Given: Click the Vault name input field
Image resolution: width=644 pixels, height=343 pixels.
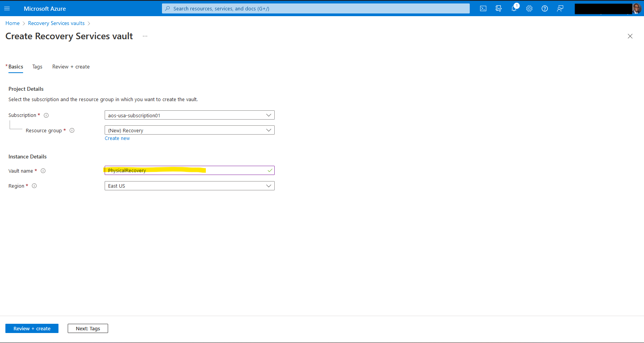Looking at the screenshot, I should 190,170.
